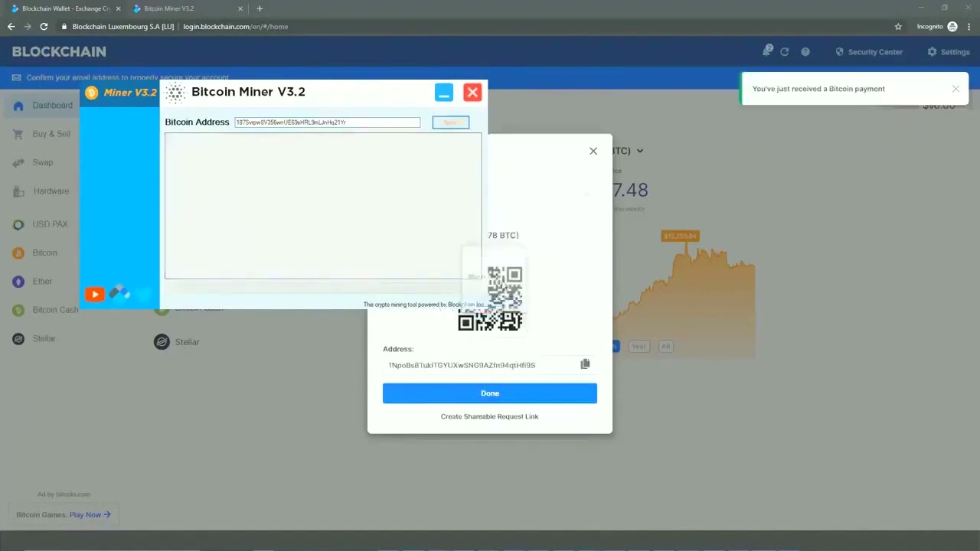Close the Blockchain Wallet browser tab

[x=118, y=8]
